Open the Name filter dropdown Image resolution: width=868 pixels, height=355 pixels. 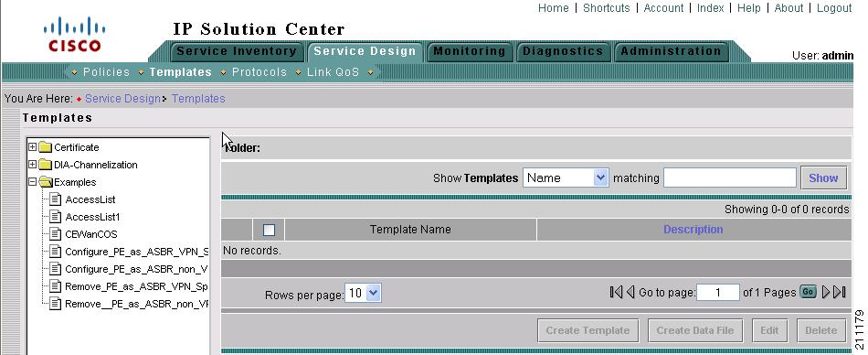(566, 178)
